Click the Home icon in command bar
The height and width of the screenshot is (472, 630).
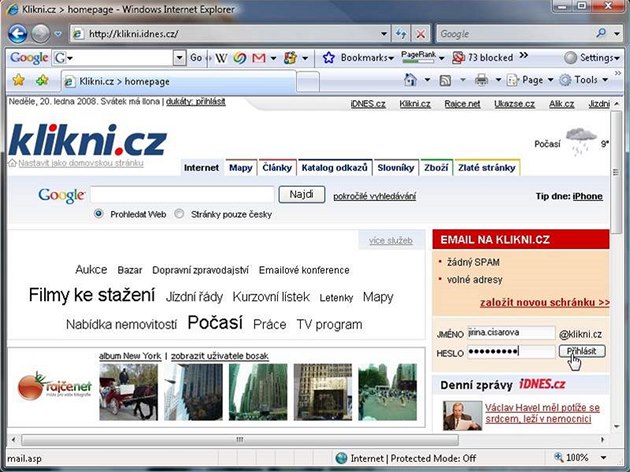pos(410,80)
